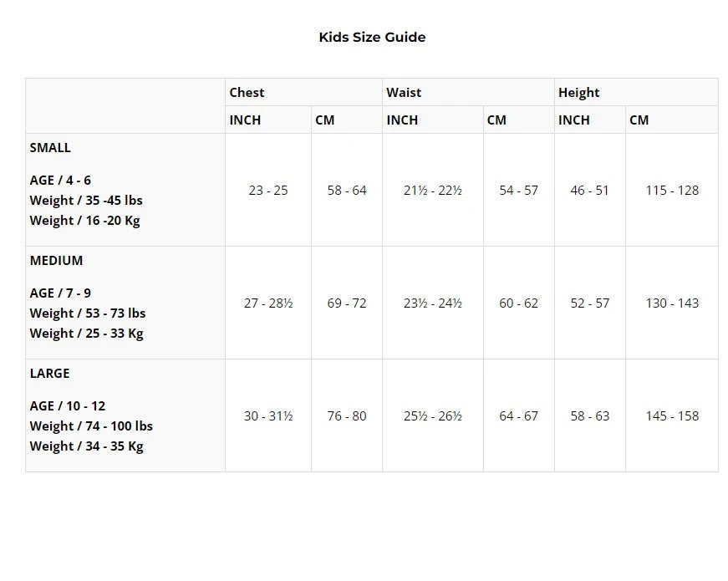Click the Large height cm value 145 - 158
Image resolution: width=728 pixels, height=581 pixels.
point(672,416)
